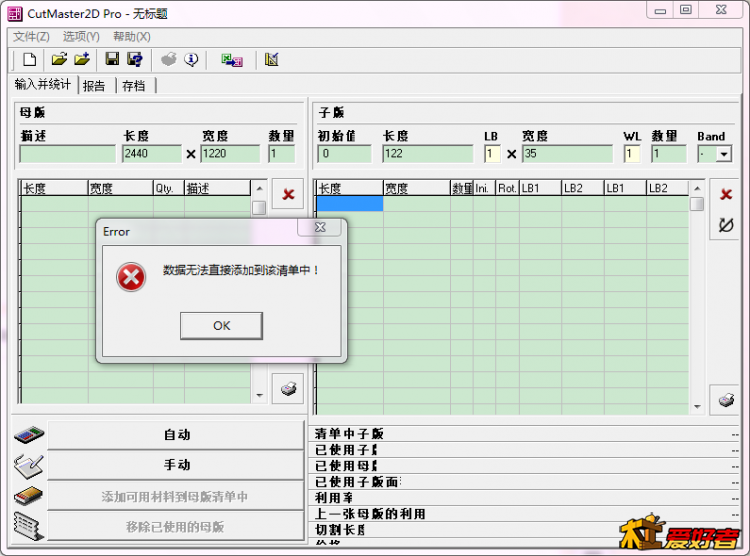Image resolution: width=750 pixels, height=556 pixels.
Task: Click the 子版 list scrollbar up arrow
Action: tap(697, 188)
